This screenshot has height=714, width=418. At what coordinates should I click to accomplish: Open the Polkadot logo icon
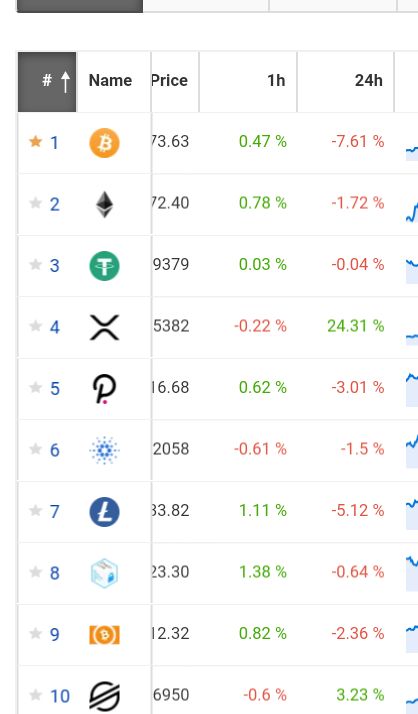[104, 389]
